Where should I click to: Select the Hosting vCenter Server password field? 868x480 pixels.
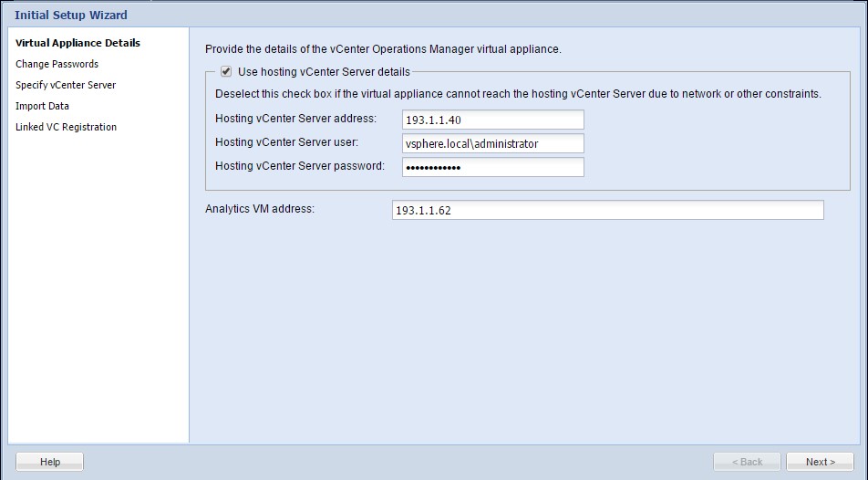(492, 167)
